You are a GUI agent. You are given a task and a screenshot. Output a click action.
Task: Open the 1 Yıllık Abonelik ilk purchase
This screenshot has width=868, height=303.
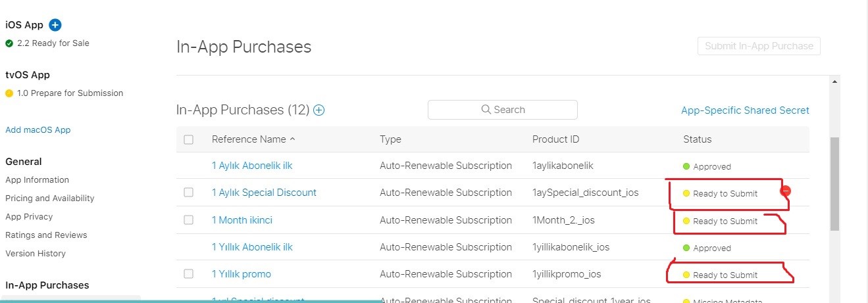tap(252, 247)
